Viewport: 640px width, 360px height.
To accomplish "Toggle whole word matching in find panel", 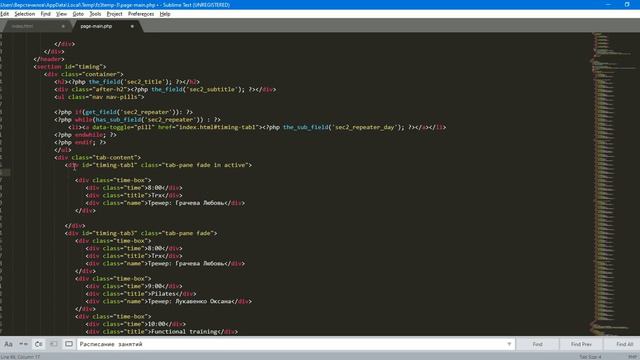I will pos(23,344).
